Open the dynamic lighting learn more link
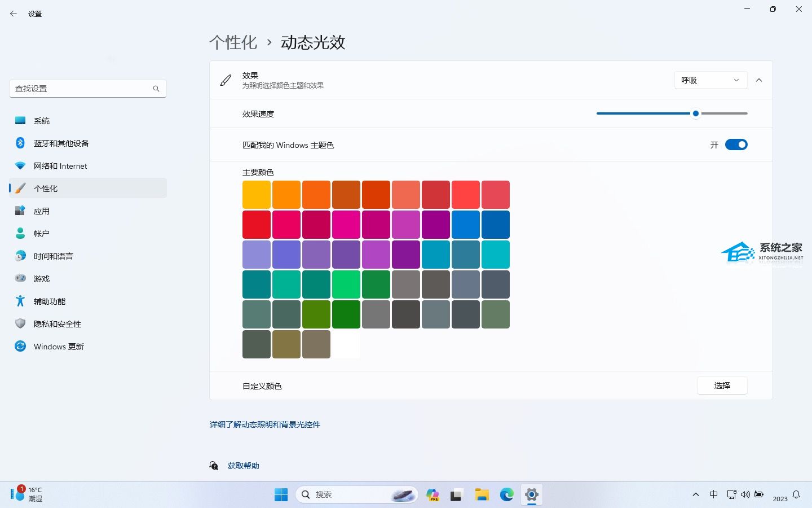812x508 pixels. [265, 424]
